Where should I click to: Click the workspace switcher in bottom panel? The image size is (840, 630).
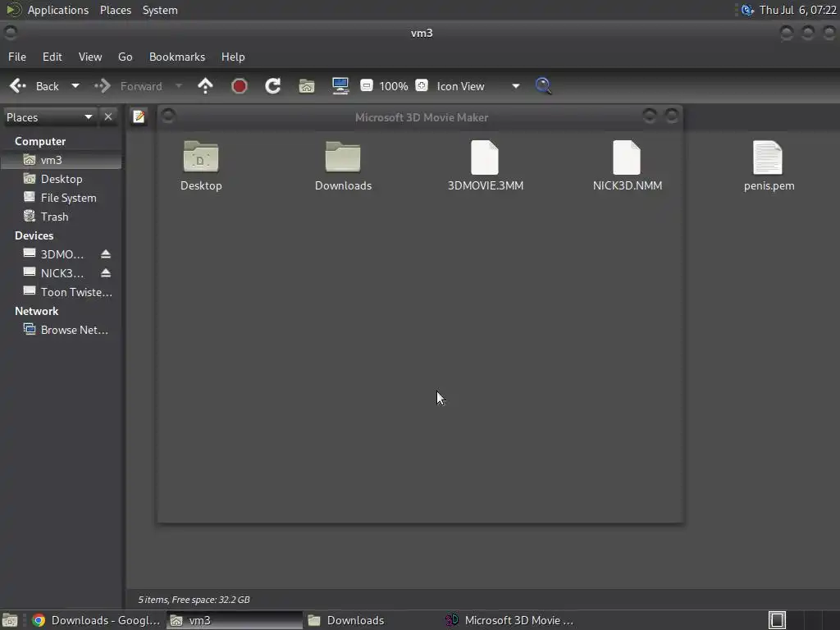click(777, 620)
